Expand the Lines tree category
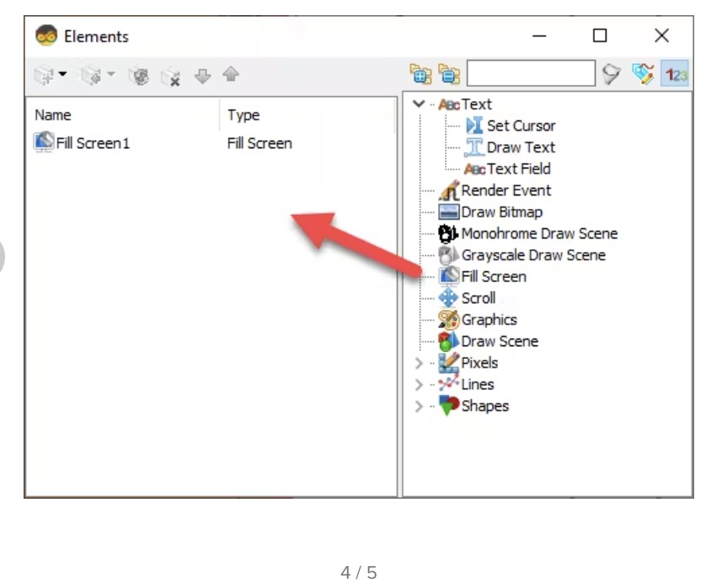The width and height of the screenshot is (706, 588). pos(419,385)
